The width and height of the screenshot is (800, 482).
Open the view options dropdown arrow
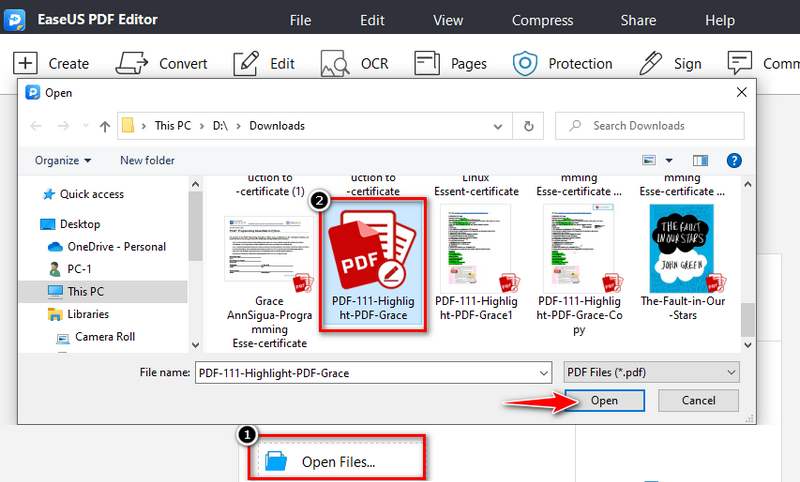pos(669,161)
